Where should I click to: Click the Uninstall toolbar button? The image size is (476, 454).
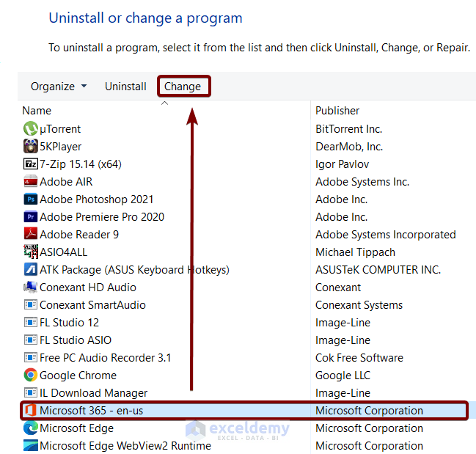[x=125, y=87]
